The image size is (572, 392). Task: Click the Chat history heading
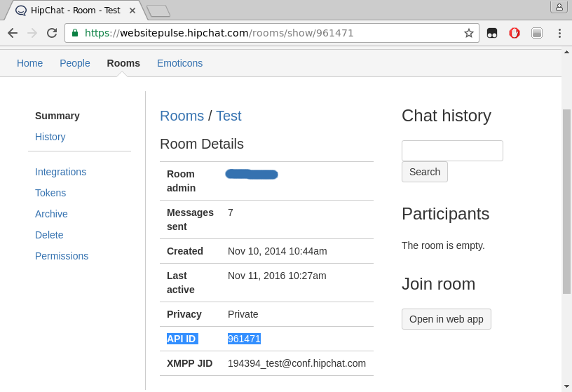tap(447, 116)
